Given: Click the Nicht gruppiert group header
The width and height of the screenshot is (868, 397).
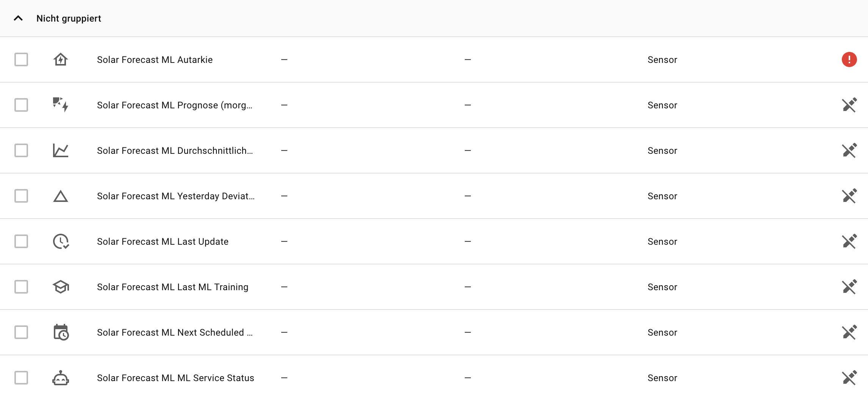Looking at the screenshot, I should pos(69,19).
